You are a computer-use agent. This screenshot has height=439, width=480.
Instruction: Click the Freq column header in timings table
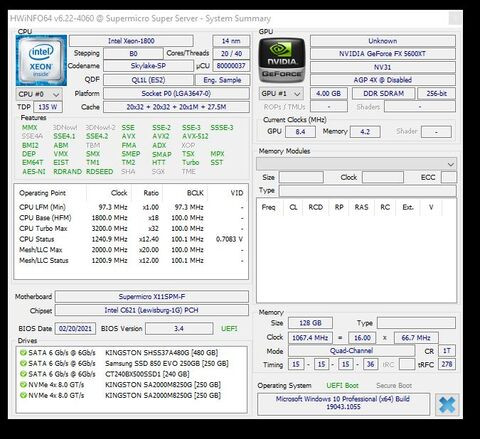tap(268, 207)
